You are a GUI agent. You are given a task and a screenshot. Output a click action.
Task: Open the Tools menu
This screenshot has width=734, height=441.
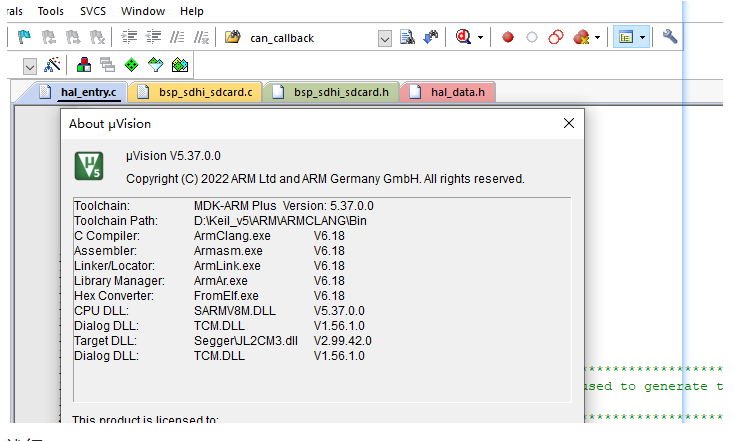click(51, 11)
